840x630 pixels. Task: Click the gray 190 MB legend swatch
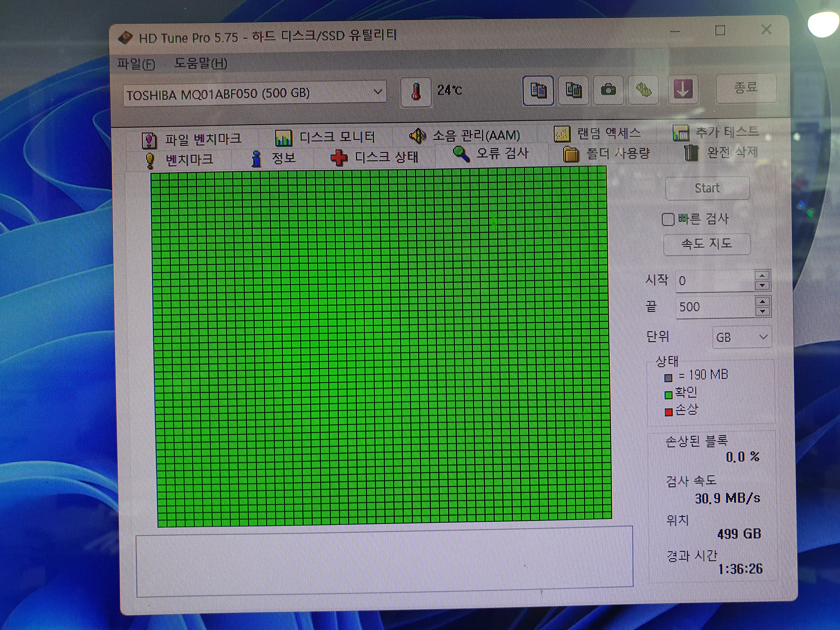pos(668,378)
